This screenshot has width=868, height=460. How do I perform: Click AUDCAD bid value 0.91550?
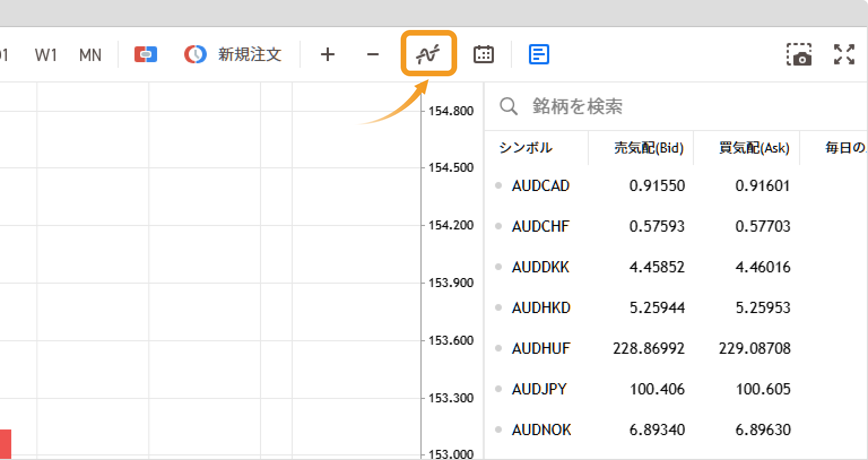pos(657,185)
